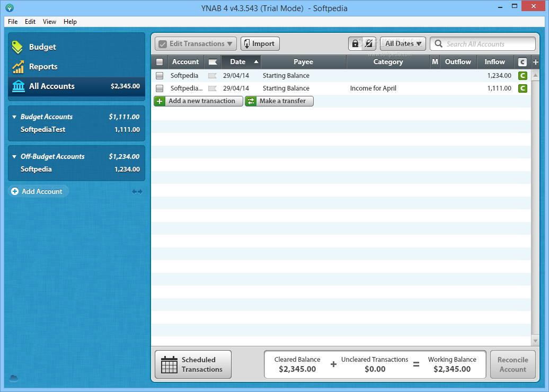This screenshot has height=392, width=549.
Task: Click the Import button
Action: pos(260,44)
